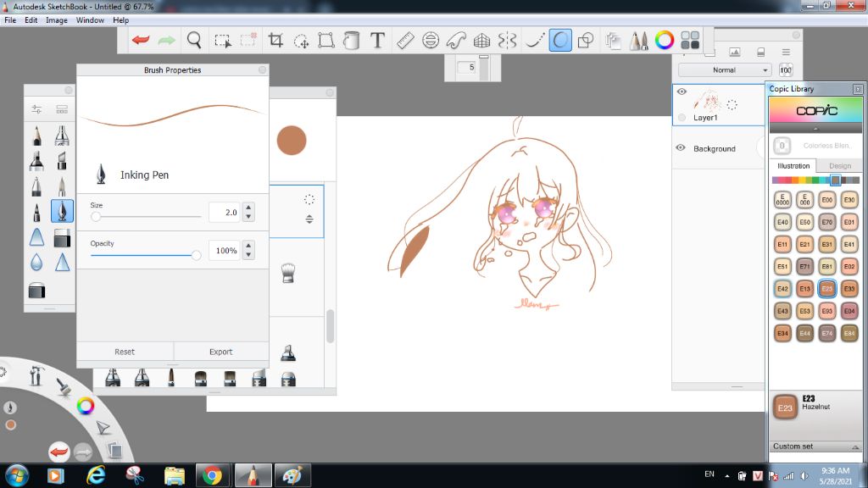This screenshot has width=868, height=488.
Task: Decrease Opacity with down stepper
Action: click(x=248, y=255)
